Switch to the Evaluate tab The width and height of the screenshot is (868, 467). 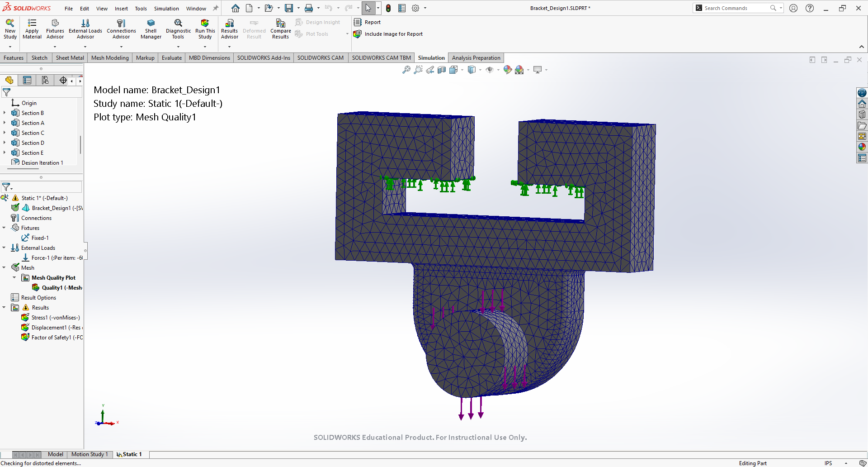pos(172,58)
